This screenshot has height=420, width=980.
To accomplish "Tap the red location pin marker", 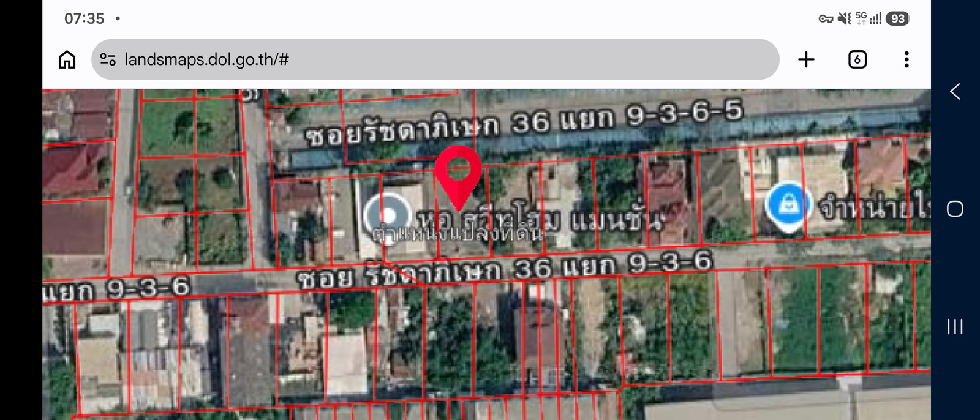I will pos(458,178).
